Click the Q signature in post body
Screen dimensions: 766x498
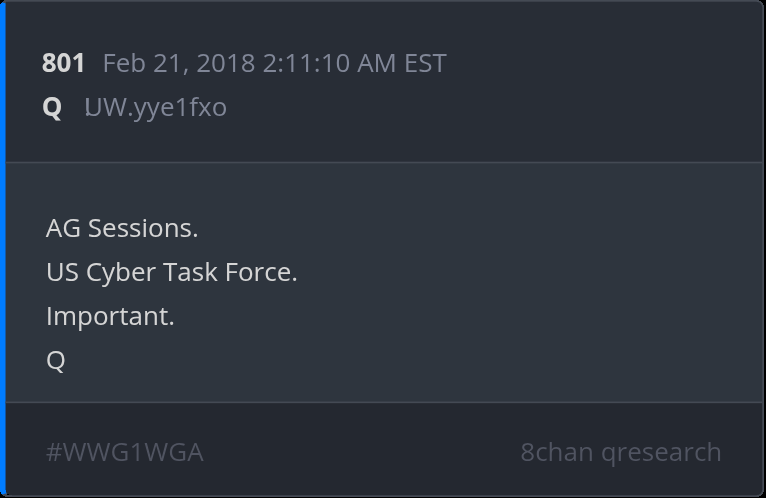click(x=55, y=360)
